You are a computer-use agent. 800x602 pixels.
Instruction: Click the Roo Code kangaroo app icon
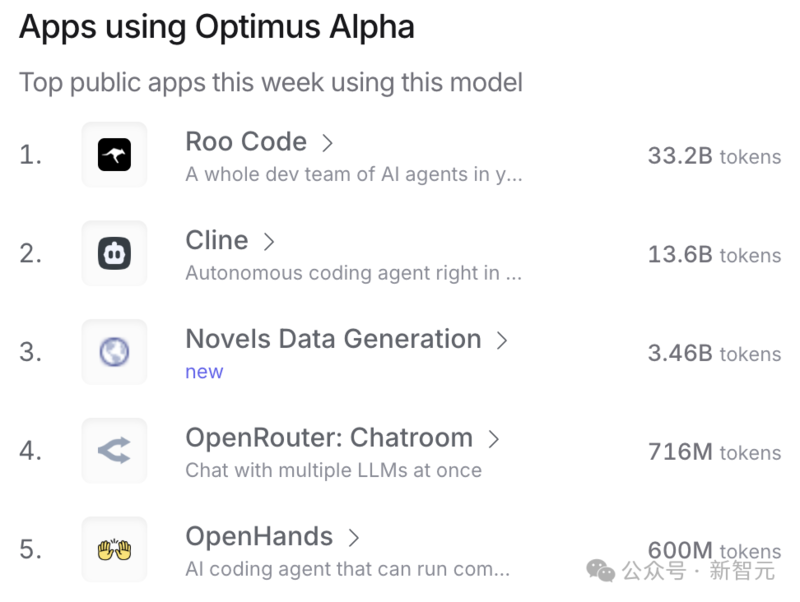(x=114, y=154)
